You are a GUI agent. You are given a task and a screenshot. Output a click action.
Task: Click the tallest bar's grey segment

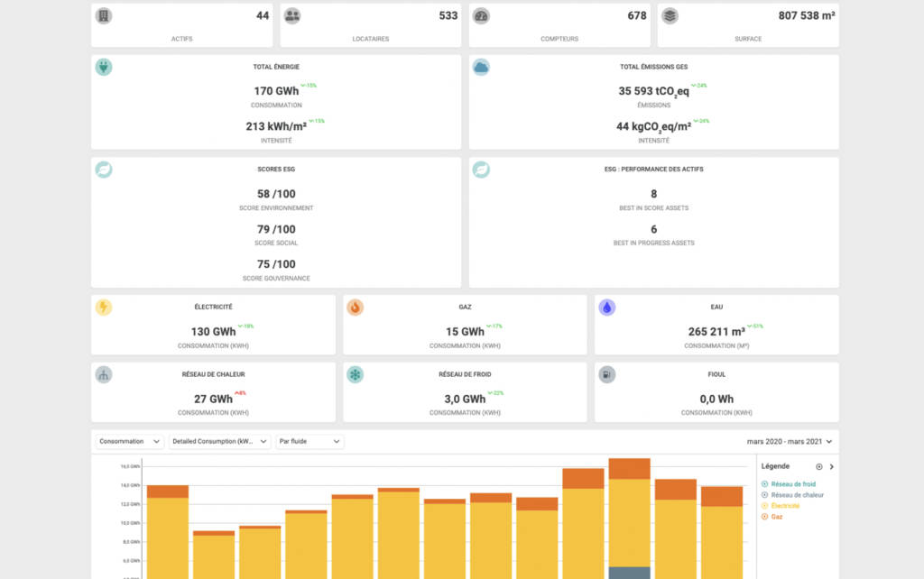pyautogui.click(x=629, y=573)
